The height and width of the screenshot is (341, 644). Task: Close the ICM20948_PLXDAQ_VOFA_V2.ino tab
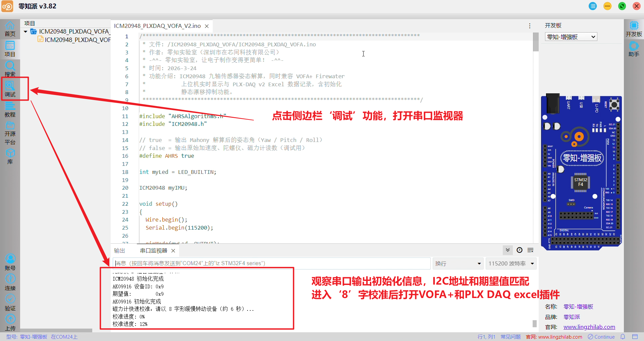point(207,26)
